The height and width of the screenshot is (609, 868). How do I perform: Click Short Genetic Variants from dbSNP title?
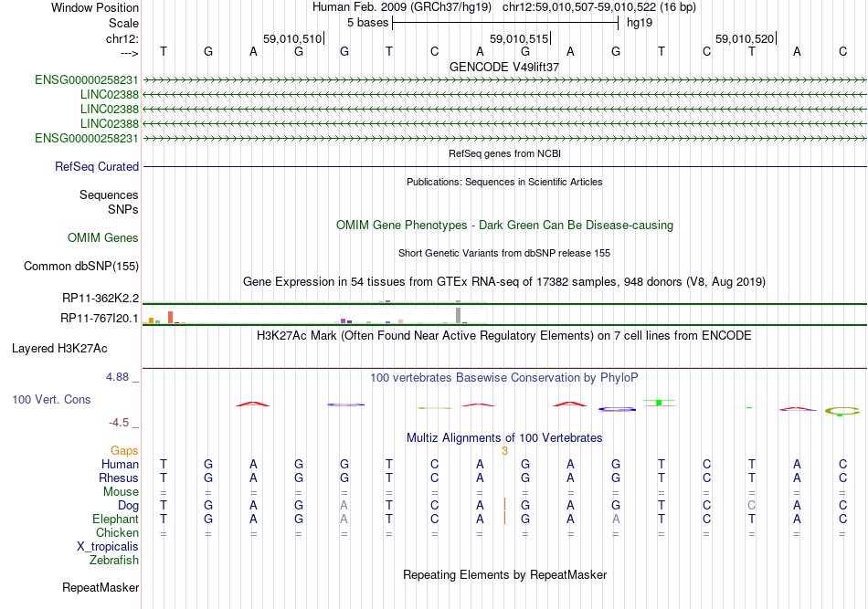click(504, 253)
